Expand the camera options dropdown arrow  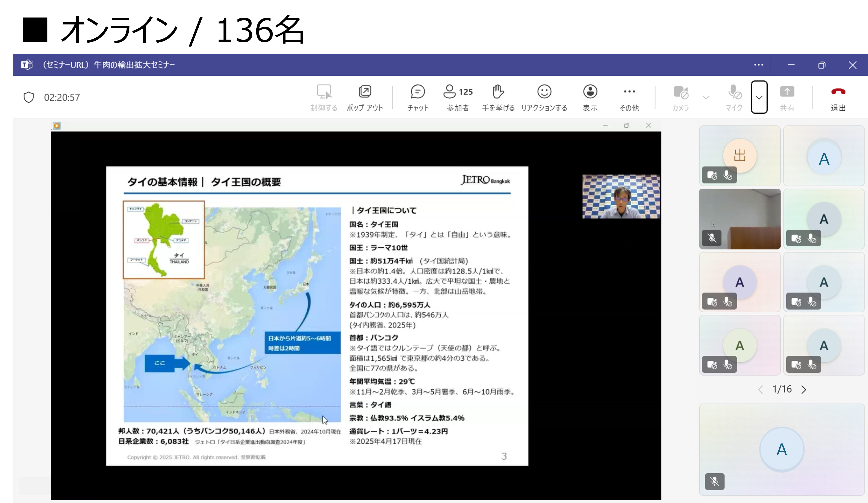(706, 98)
